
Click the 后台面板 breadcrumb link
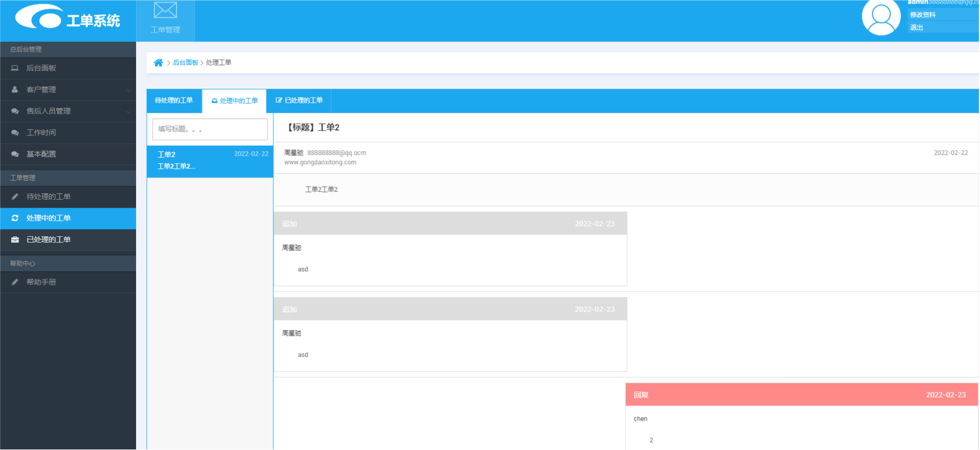click(x=185, y=62)
